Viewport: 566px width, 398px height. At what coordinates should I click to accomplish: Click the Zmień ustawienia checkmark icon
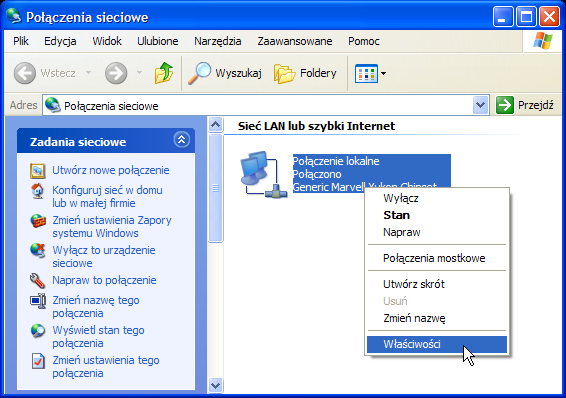[x=38, y=361]
